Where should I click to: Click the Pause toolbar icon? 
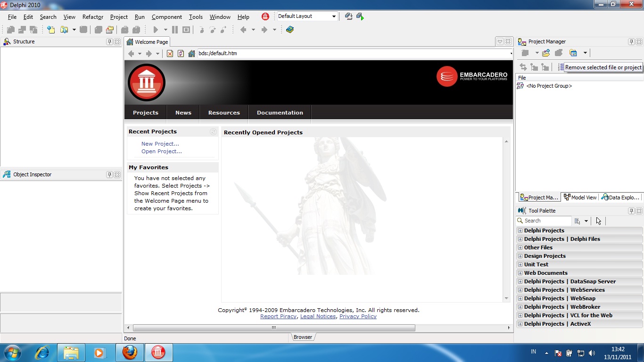[x=175, y=30]
